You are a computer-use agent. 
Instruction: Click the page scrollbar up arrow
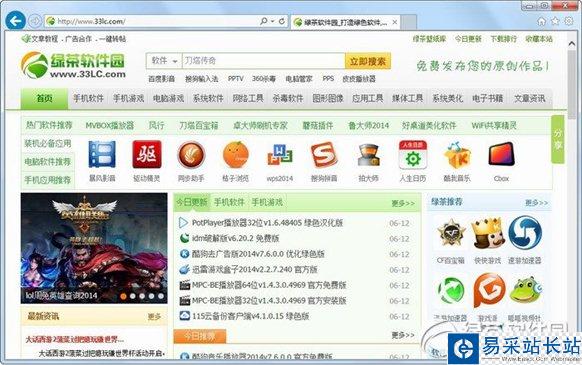(572, 43)
